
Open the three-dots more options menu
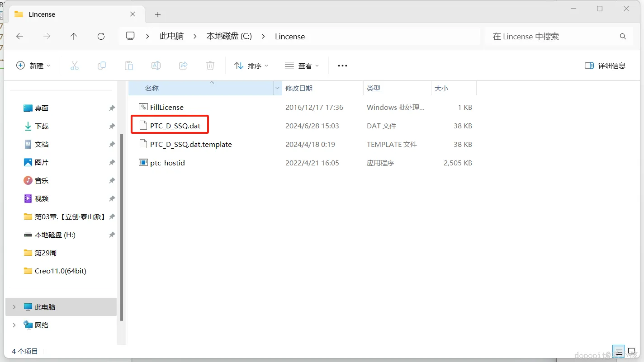(342, 66)
